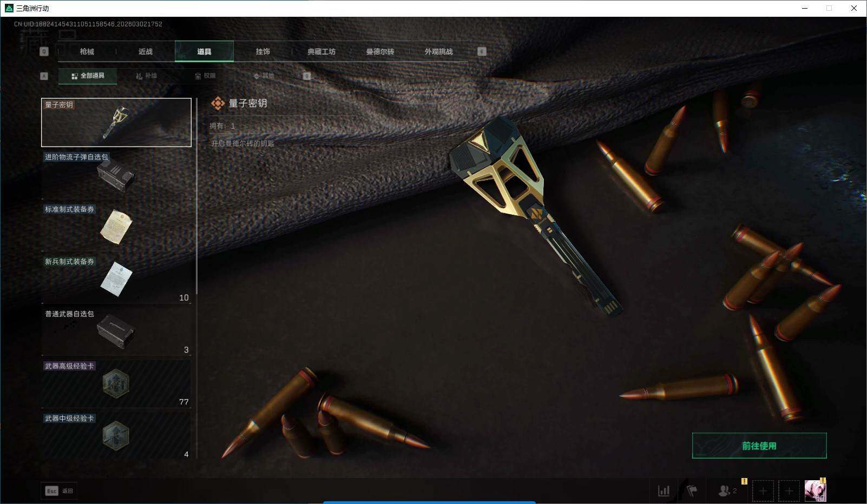
Task: Click the Q key hint left of 枪械
Action: pyautogui.click(x=44, y=51)
